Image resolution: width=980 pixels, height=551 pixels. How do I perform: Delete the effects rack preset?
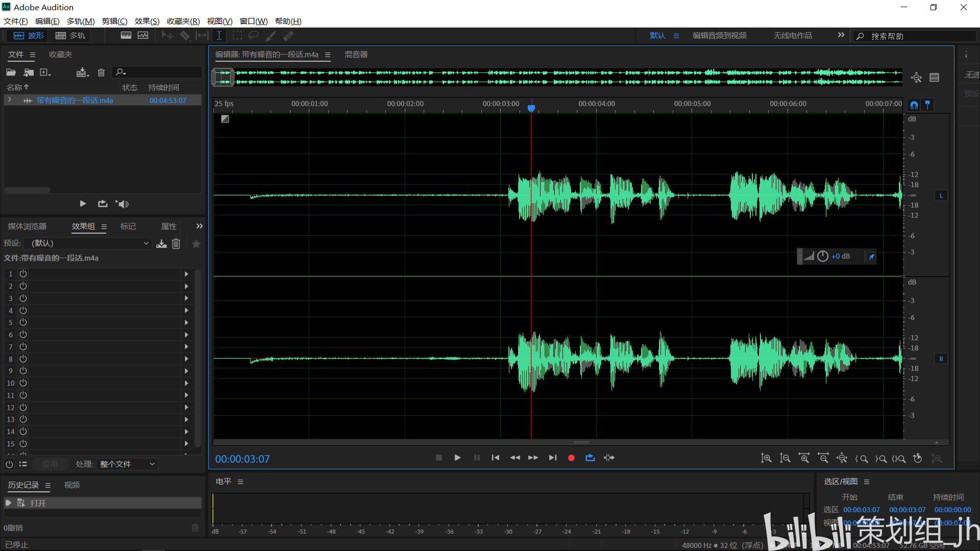click(176, 244)
